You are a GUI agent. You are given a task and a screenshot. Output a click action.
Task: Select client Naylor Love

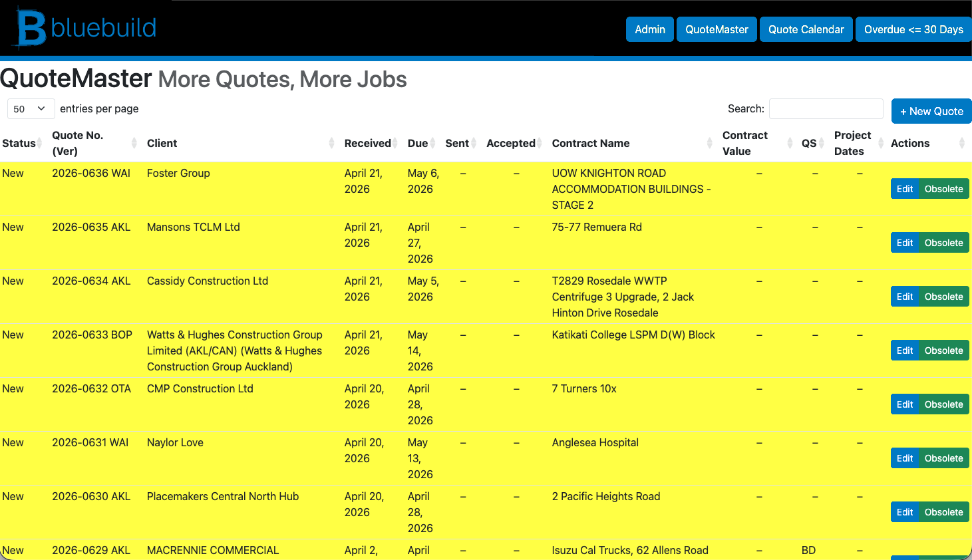pyautogui.click(x=175, y=442)
